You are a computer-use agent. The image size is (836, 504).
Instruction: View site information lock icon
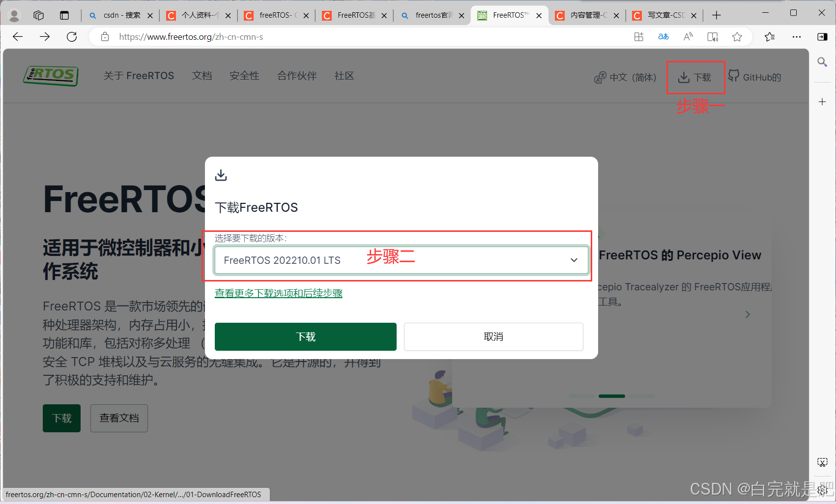tap(105, 37)
